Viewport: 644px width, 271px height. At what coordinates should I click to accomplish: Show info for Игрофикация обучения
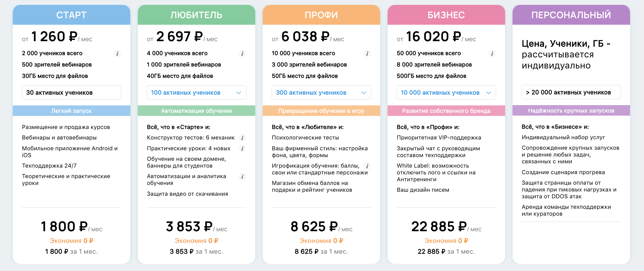367,166
